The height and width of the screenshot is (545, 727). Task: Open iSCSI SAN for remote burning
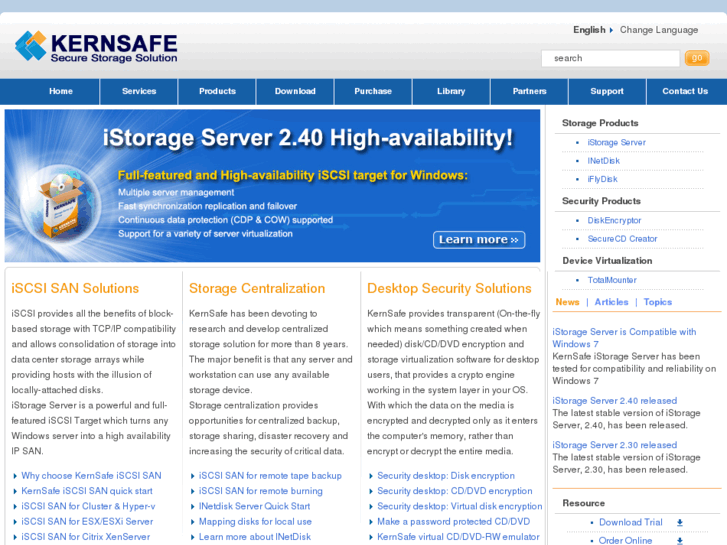pyautogui.click(x=261, y=491)
